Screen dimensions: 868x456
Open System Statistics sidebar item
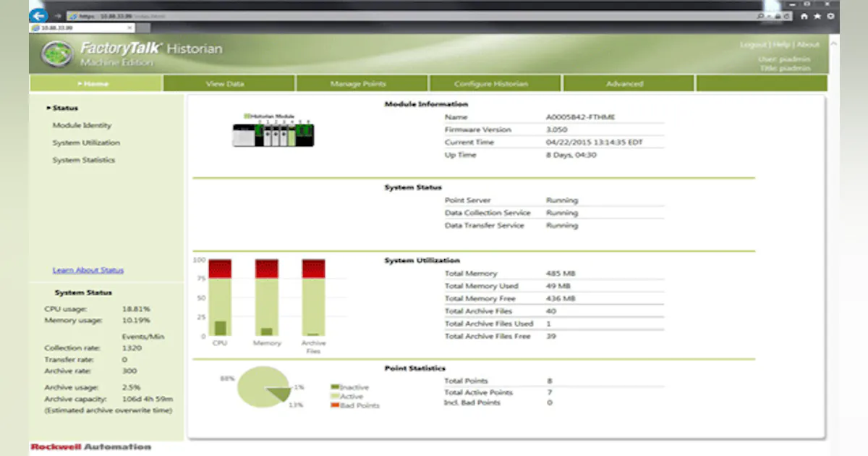(x=83, y=161)
